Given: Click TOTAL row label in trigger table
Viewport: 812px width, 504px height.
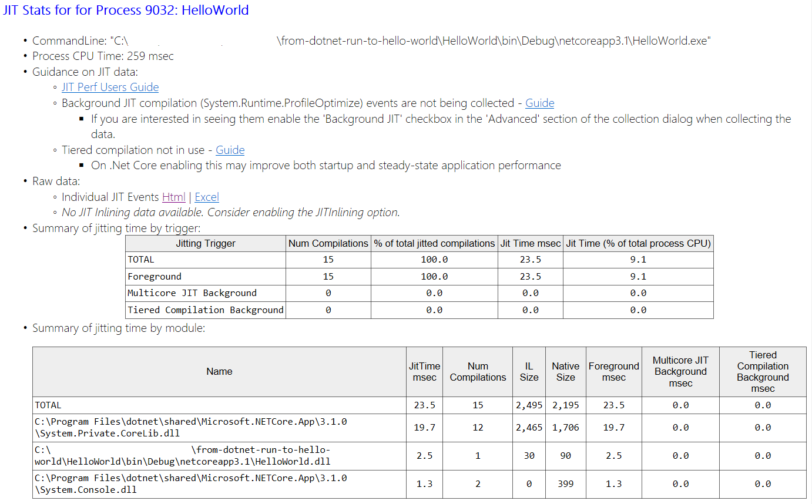Looking at the screenshot, I should (x=141, y=259).
